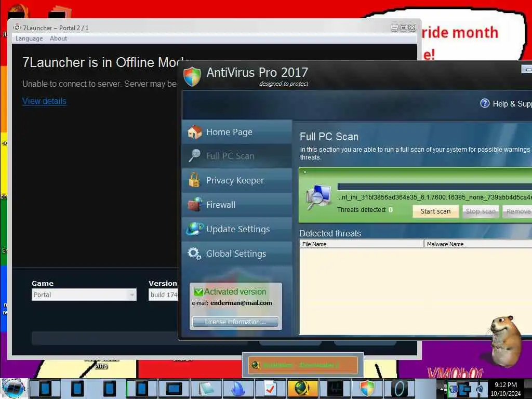Click the Global Settings gears icon
532x399 pixels.
point(194,253)
